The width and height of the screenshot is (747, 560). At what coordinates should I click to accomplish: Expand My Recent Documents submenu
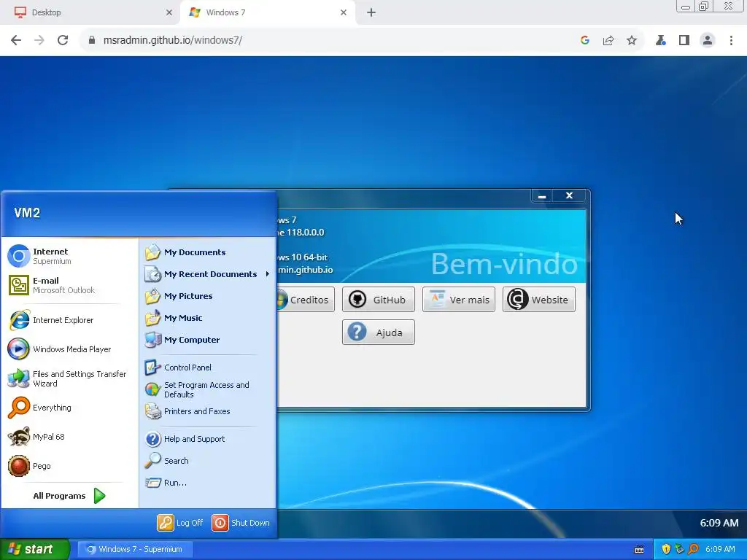coord(208,274)
